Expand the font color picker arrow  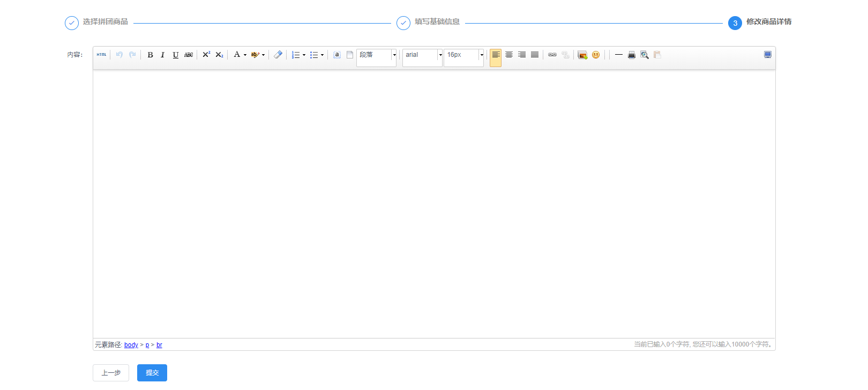coord(245,55)
